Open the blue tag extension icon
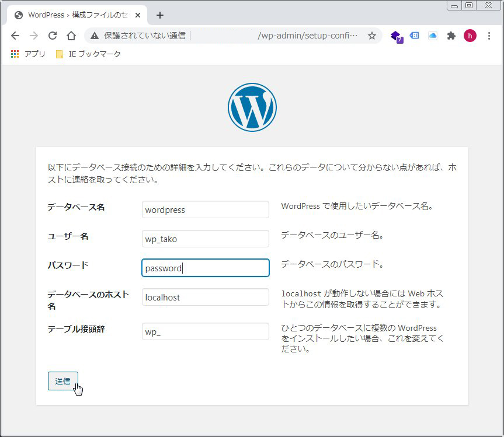504x437 pixels. coord(414,36)
